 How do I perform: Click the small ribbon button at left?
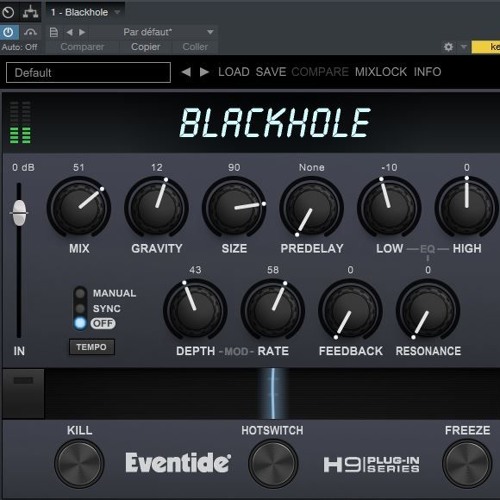tap(23, 393)
